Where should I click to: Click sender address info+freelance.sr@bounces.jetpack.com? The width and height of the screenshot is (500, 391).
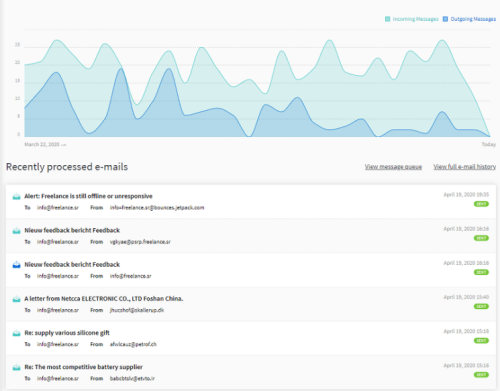pyautogui.click(x=157, y=208)
